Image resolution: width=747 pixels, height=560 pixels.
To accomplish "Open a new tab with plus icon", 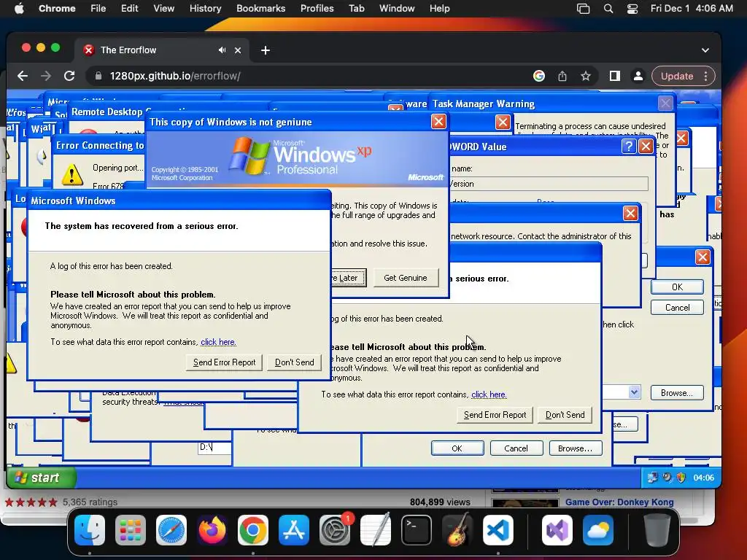I will tap(266, 50).
